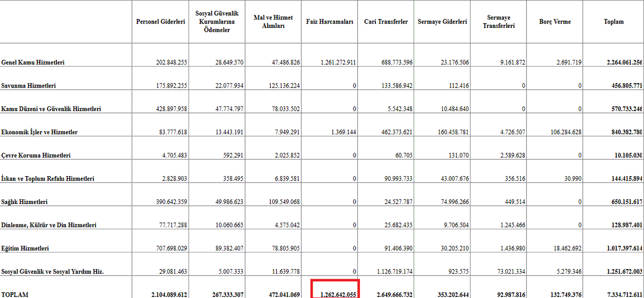The image size is (644, 298).
Task: Select total value 10.105.030
Action: (x=628, y=156)
